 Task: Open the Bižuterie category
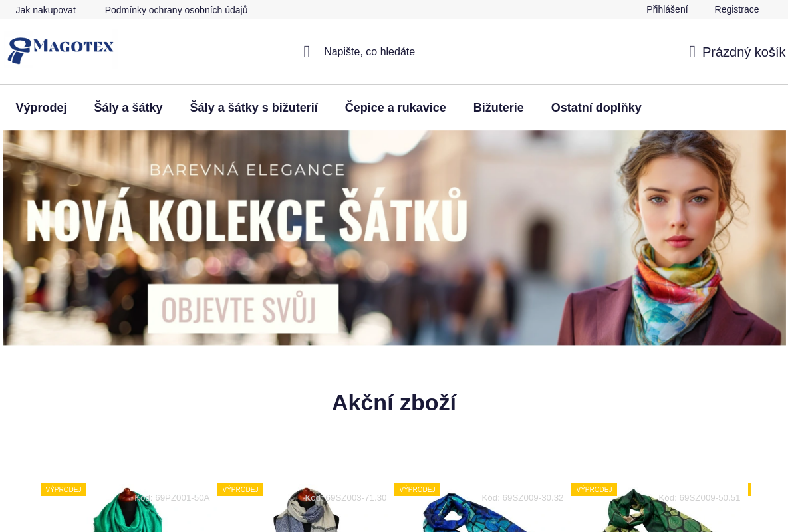[x=498, y=108]
